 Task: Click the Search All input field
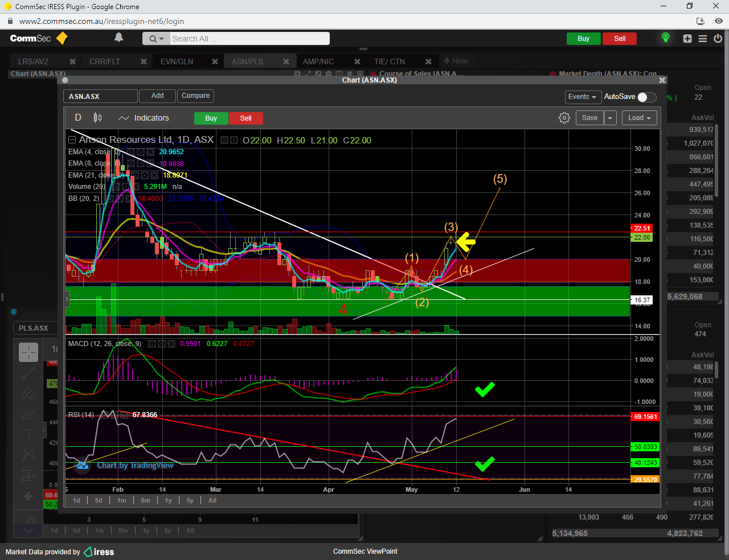[249, 39]
